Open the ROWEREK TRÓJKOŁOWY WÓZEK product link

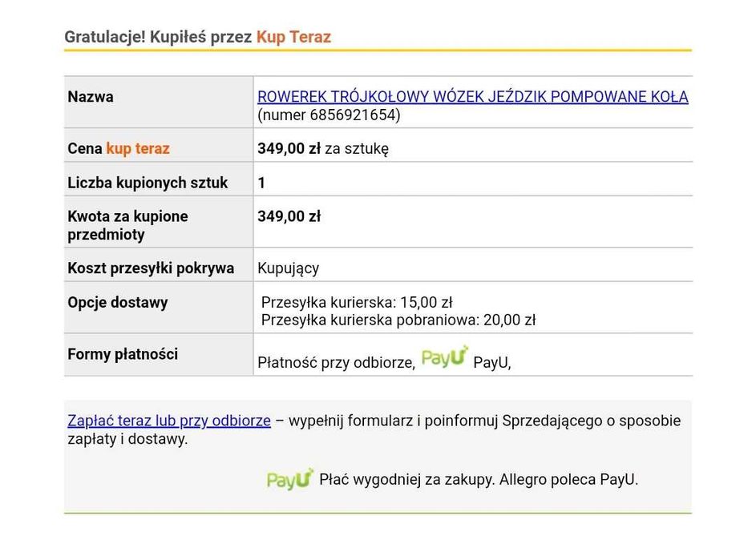[x=472, y=97]
